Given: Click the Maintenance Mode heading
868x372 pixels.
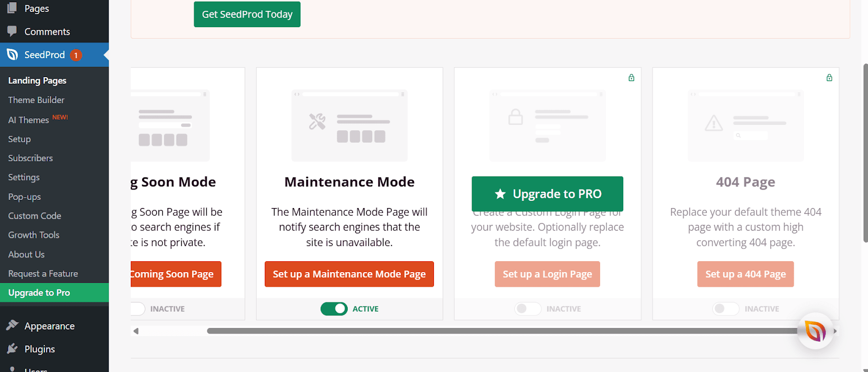Looking at the screenshot, I should [x=349, y=182].
